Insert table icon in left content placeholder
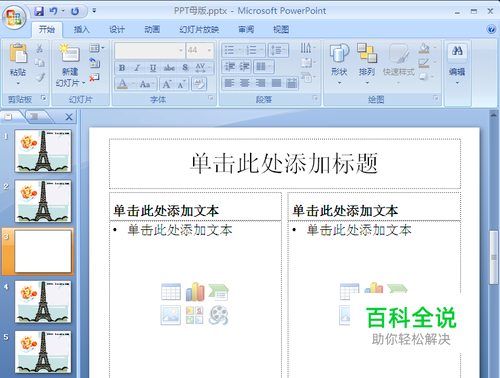 pos(171,292)
